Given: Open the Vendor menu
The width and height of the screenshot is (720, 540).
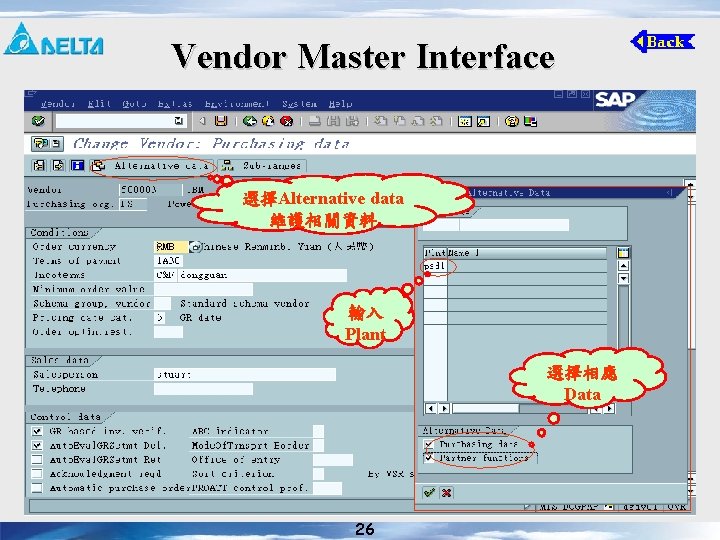Looking at the screenshot, I should click(57, 104).
